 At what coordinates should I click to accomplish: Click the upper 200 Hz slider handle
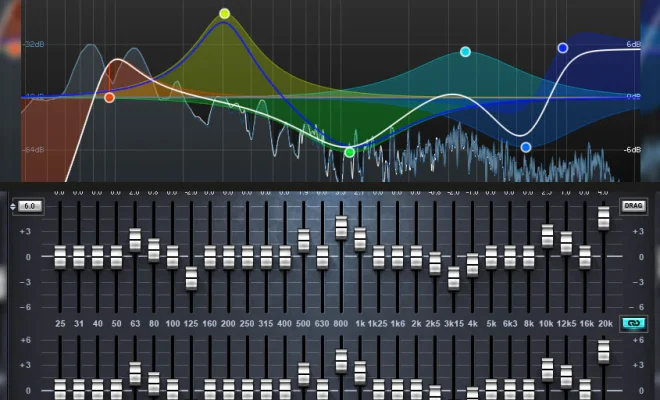[229, 257]
